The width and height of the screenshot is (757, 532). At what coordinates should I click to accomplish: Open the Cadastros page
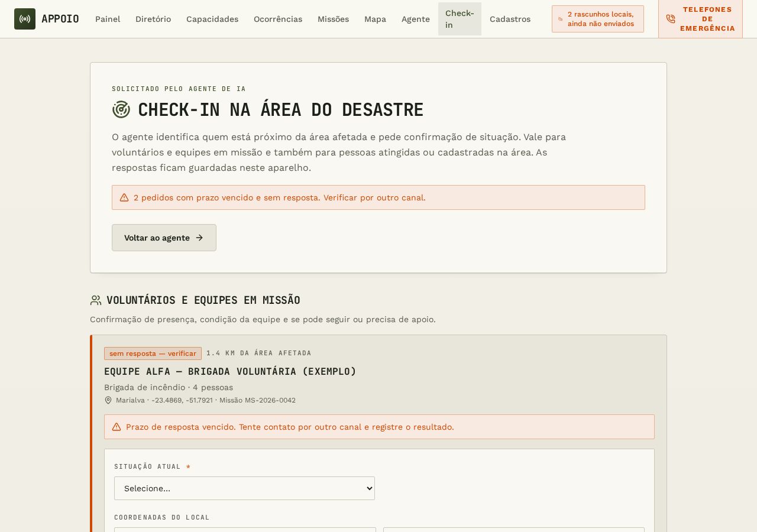tap(510, 19)
